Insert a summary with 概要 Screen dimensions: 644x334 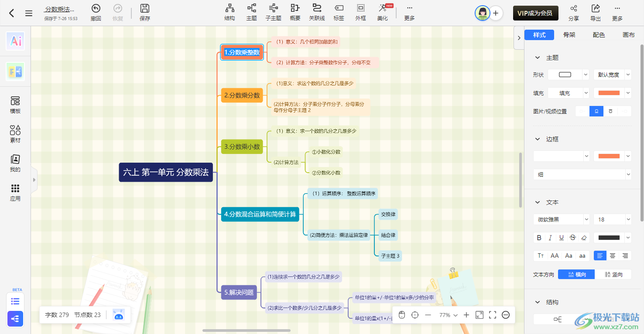[x=295, y=13]
